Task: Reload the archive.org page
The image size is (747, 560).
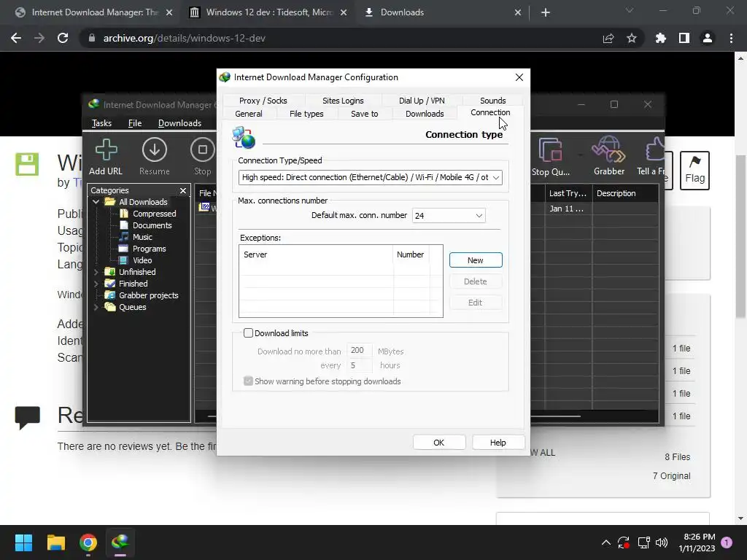Action: click(x=63, y=38)
